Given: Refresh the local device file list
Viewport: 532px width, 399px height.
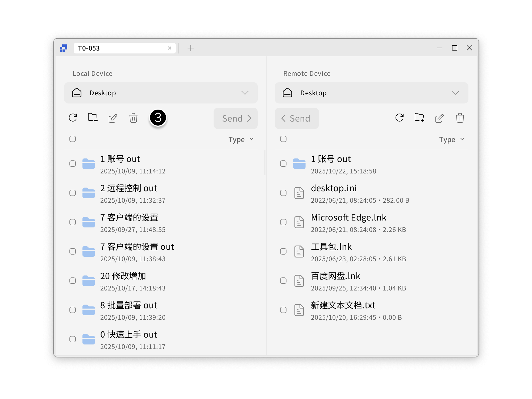Looking at the screenshot, I should tap(73, 118).
